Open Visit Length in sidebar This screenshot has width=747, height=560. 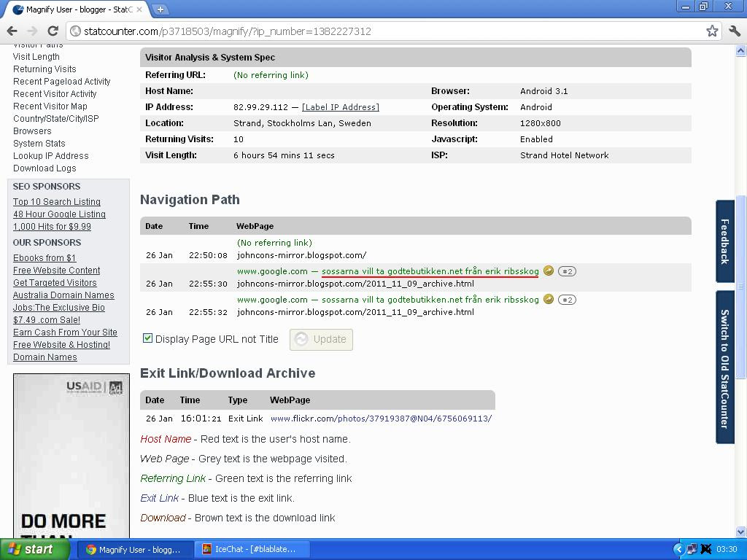36,57
